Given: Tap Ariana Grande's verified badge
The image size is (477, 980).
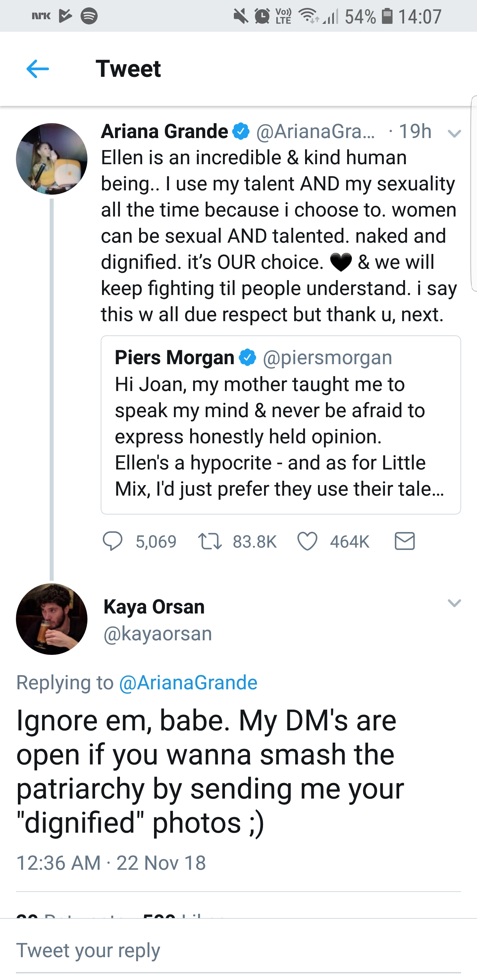Looking at the screenshot, I should point(241,132).
